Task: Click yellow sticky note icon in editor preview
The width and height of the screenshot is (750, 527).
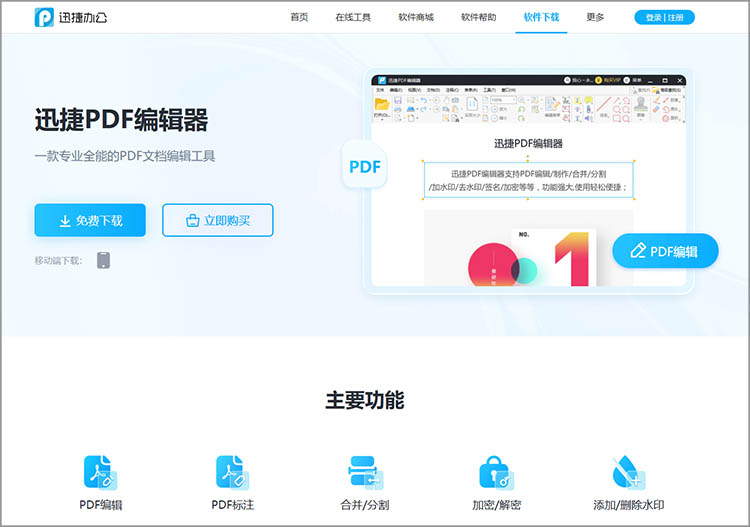Action: pyautogui.click(x=589, y=100)
